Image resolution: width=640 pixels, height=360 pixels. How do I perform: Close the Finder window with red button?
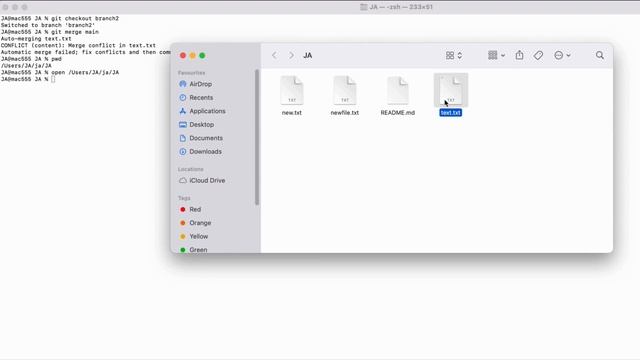[183, 56]
